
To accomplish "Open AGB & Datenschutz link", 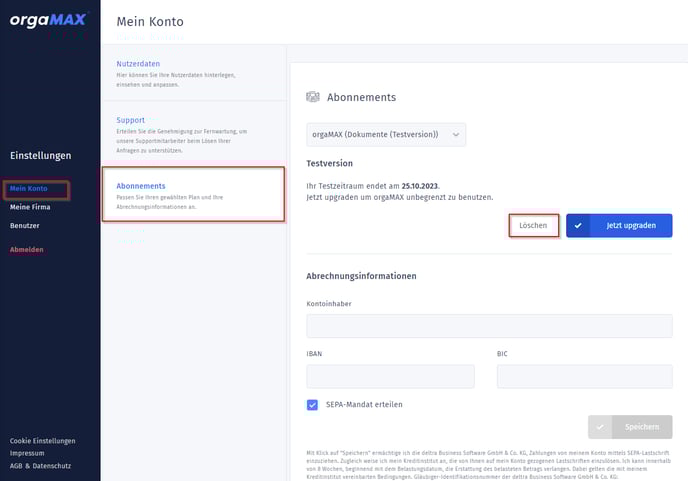I will pyautogui.click(x=40, y=466).
